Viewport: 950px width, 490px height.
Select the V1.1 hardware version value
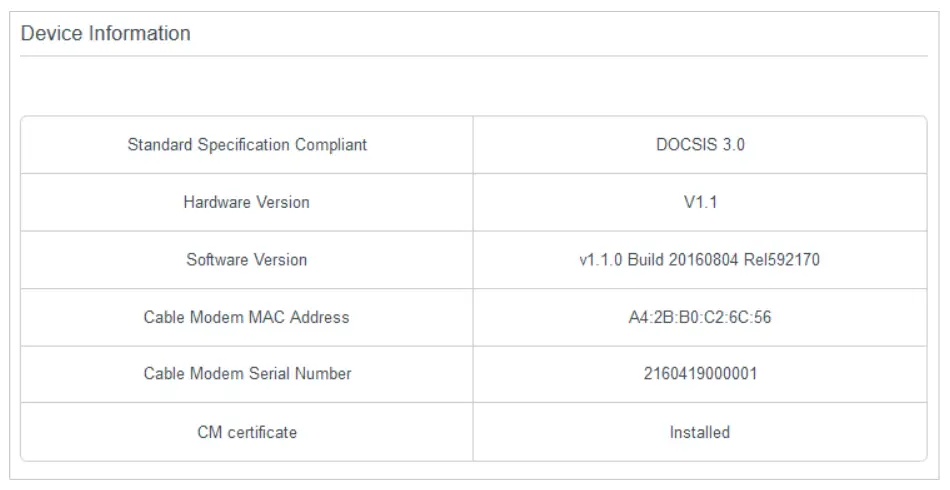700,202
